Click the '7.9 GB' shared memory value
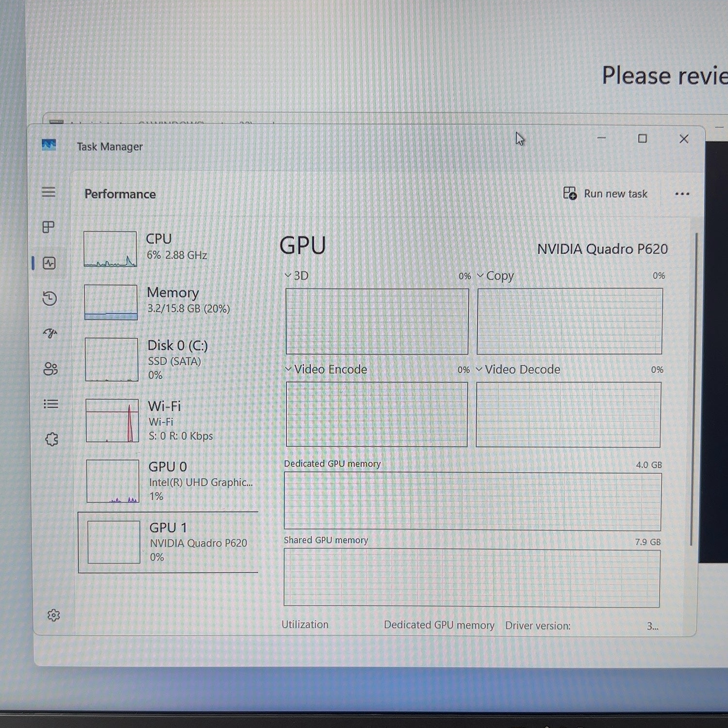The height and width of the screenshot is (728, 728). click(x=648, y=542)
